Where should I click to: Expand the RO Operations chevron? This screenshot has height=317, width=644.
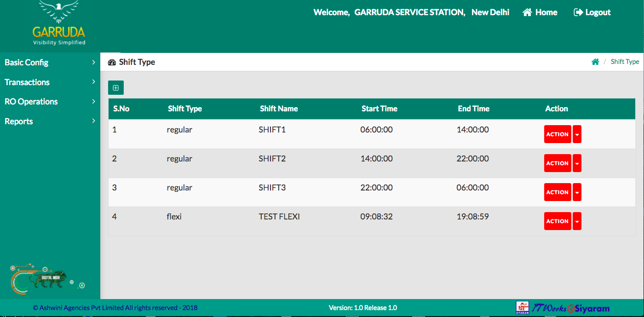point(94,101)
